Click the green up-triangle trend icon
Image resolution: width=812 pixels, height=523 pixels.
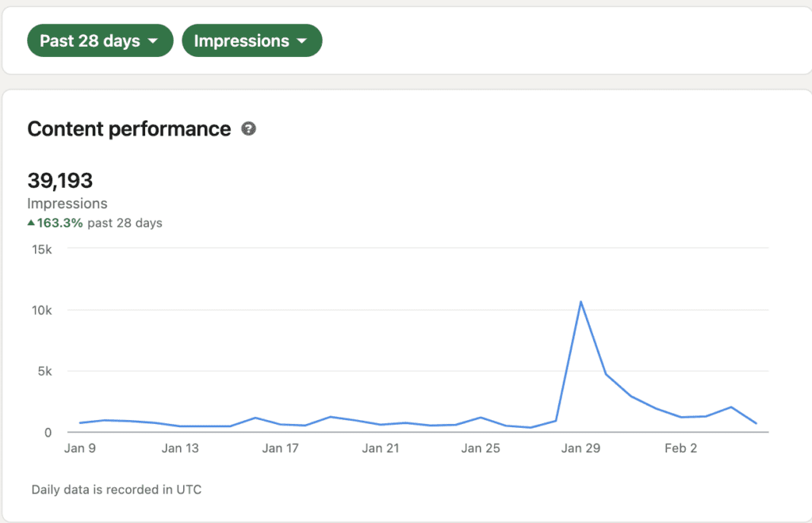point(31,223)
